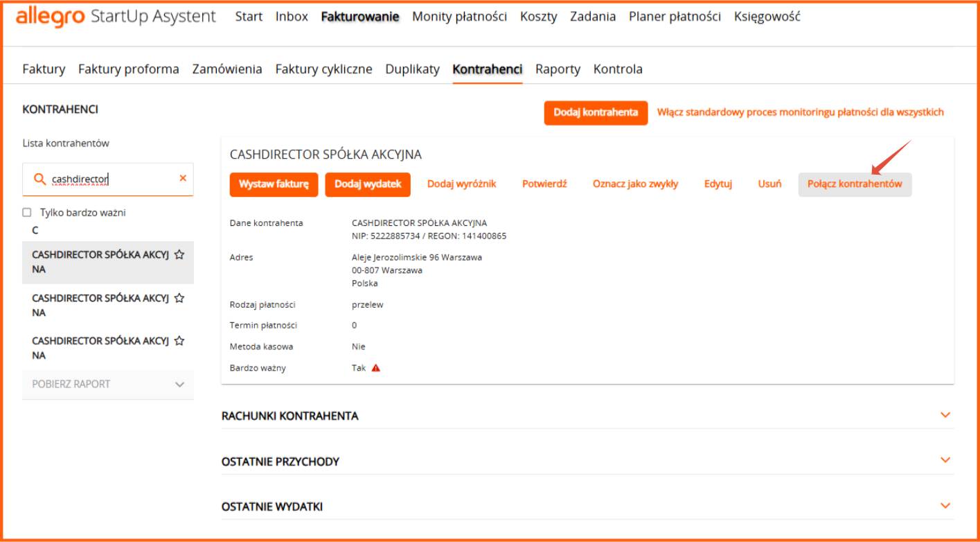The height and width of the screenshot is (542, 980).
Task: Expand the OSTATNIE WYDATKI section
Action: [587, 507]
